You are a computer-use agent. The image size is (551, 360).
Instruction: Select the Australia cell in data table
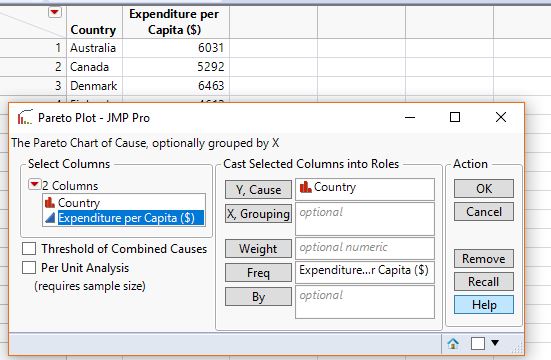(95, 48)
